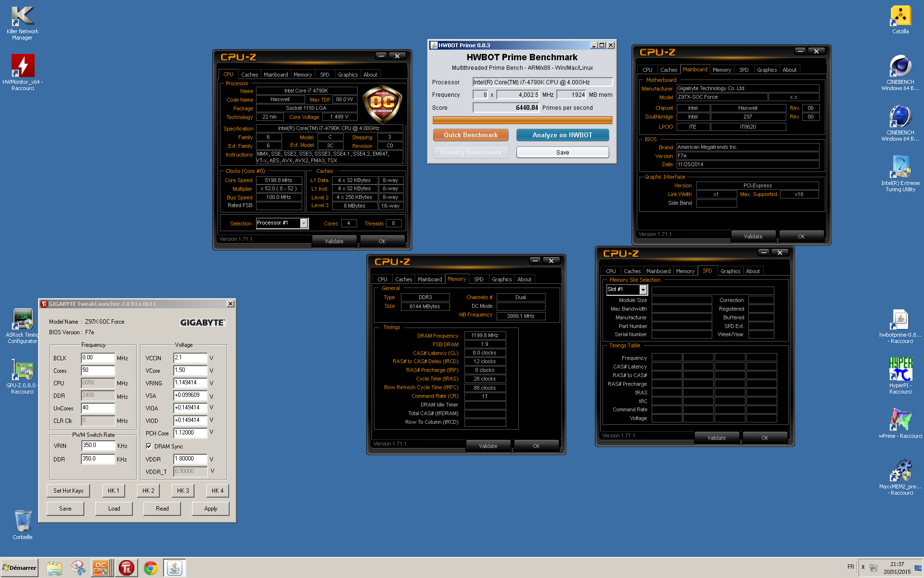
Task: Switch to Caches tab in CPU-Z CPU window
Action: pos(249,75)
